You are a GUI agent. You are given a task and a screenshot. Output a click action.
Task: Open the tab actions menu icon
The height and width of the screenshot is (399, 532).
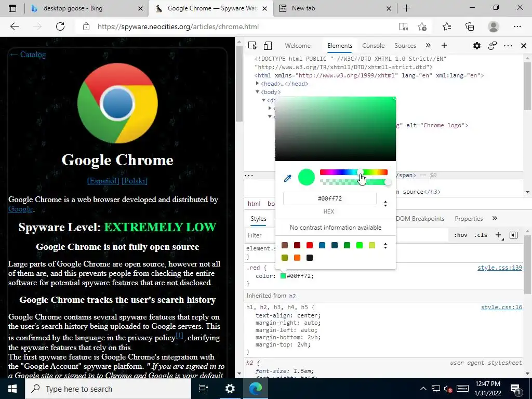12,8
